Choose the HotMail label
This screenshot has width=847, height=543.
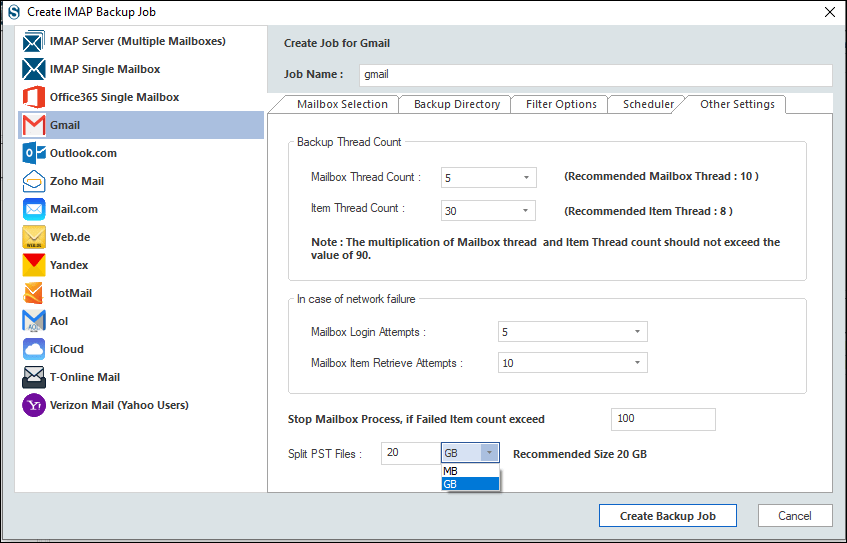click(71, 293)
